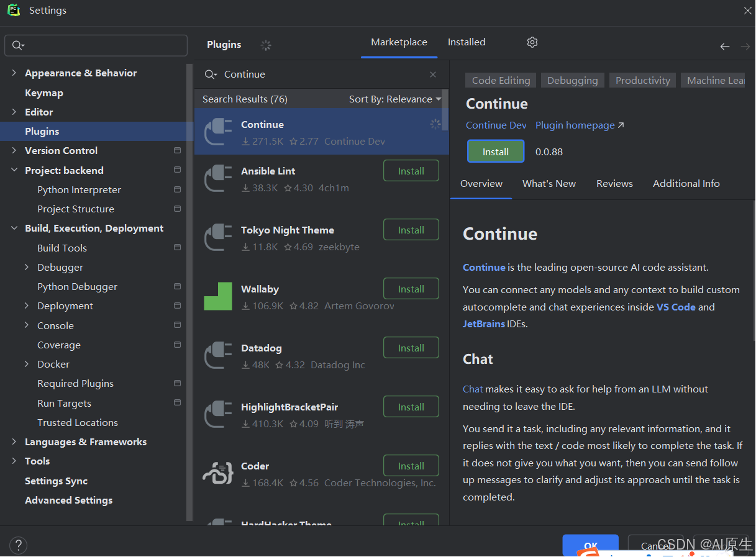This screenshot has width=756, height=557.
Task: Expand Appearance & Behavior settings group
Action: pyautogui.click(x=14, y=73)
